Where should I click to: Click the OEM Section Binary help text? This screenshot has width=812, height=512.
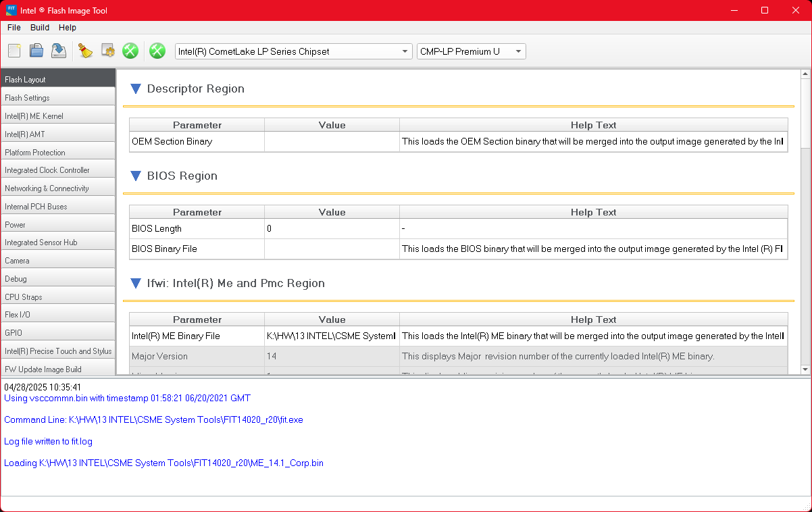[x=594, y=142]
